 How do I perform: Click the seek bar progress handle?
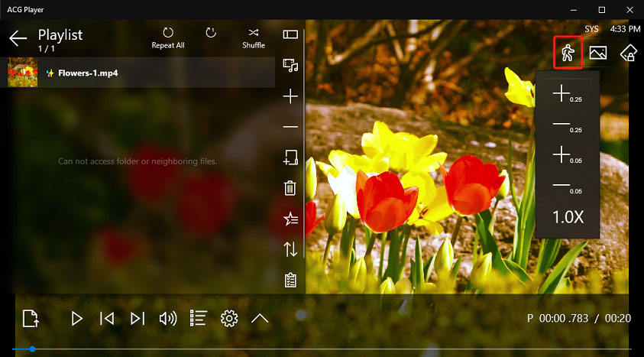coord(32,349)
